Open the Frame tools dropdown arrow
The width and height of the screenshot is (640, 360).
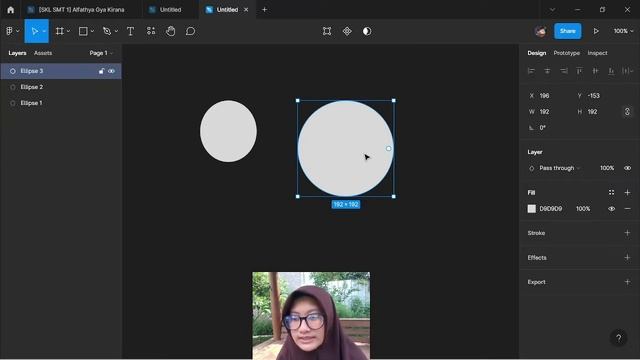(68, 31)
